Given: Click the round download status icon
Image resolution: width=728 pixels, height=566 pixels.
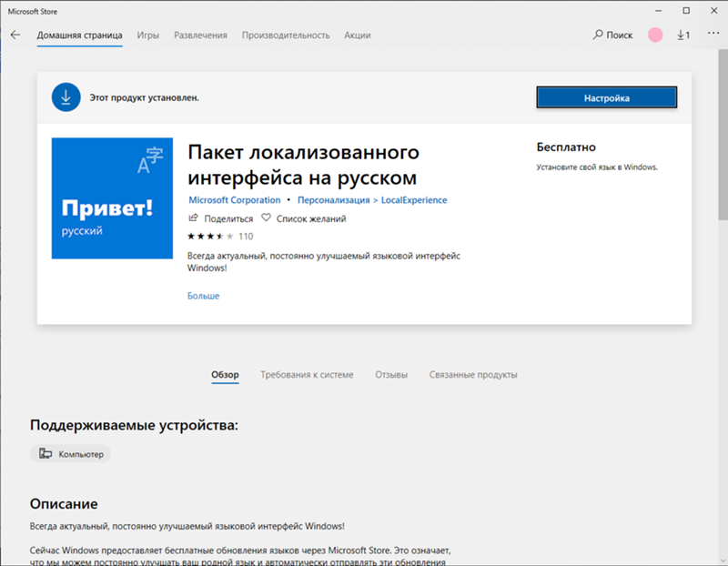Looking at the screenshot, I should pyautogui.click(x=66, y=97).
